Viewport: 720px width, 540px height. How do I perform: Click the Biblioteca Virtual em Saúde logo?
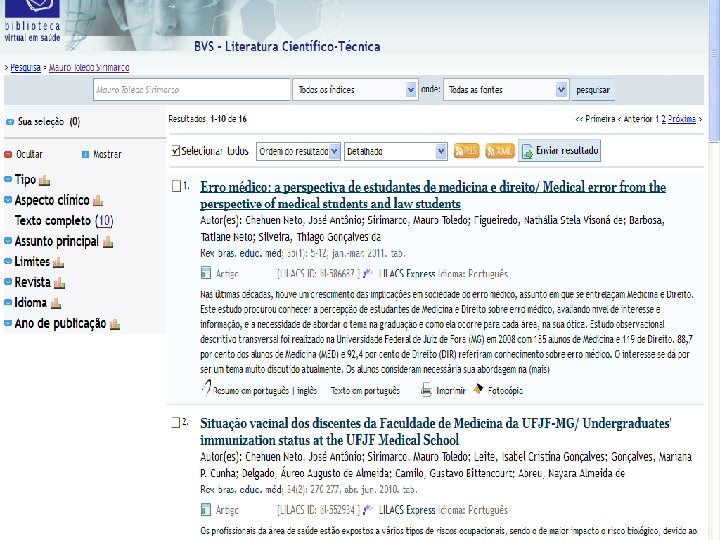pyautogui.click(x=32, y=21)
